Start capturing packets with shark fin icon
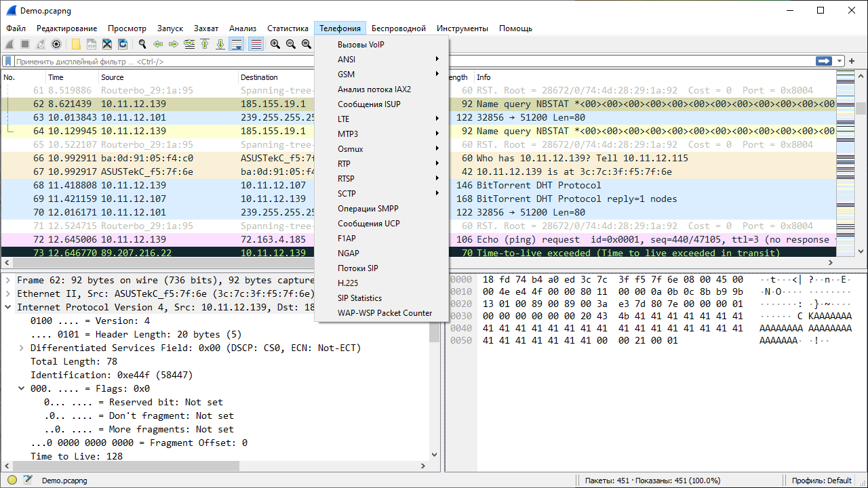 pos(9,44)
